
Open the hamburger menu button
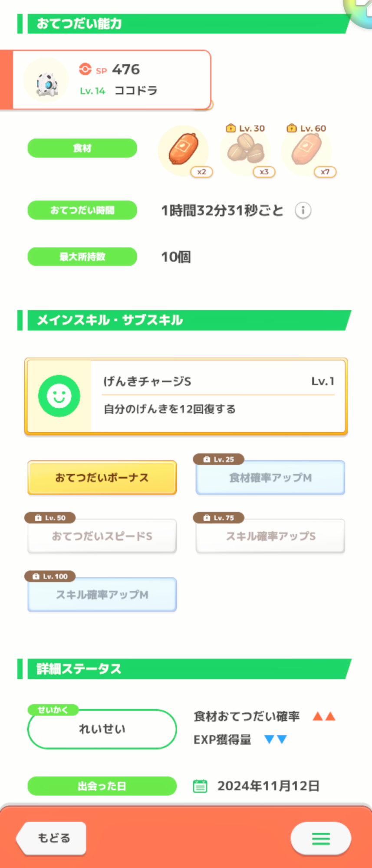pos(321,838)
